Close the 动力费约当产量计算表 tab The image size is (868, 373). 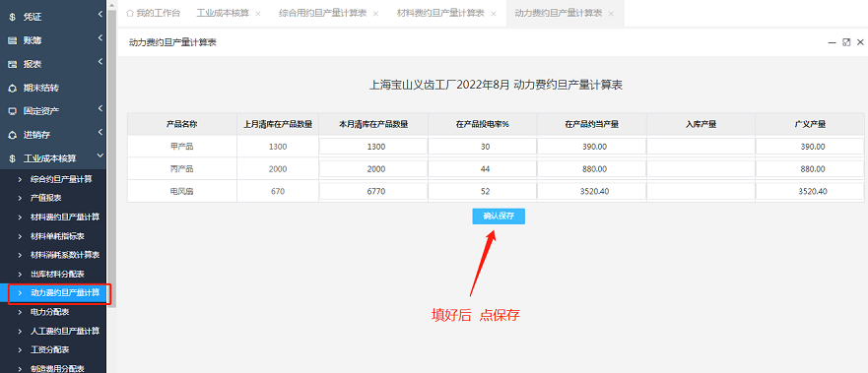(611, 13)
